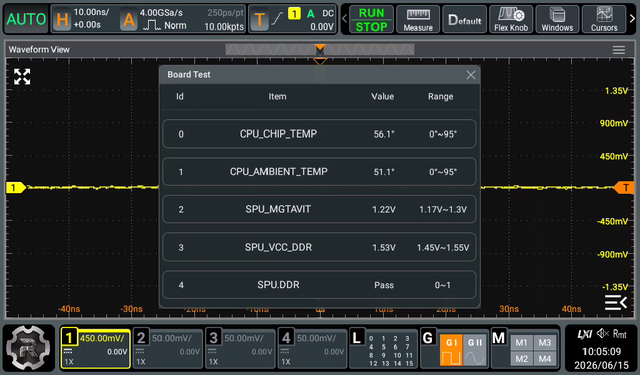
Task: Click the trigger level 0.00V value
Action: pos(322,27)
